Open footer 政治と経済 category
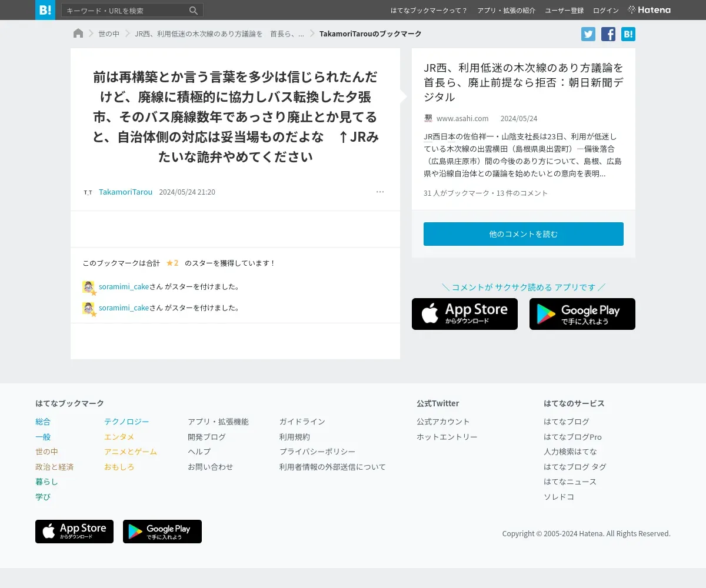 (54, 467)
